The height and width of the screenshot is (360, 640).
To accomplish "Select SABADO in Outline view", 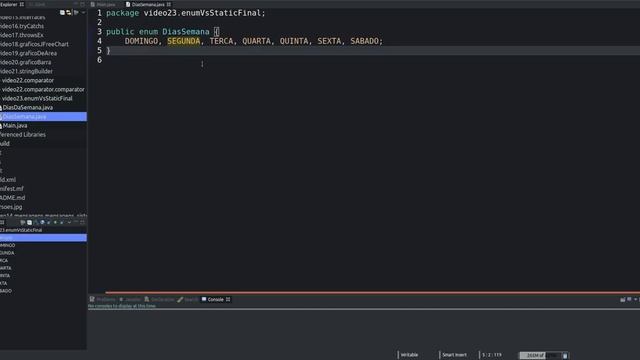I will (x=6, y=291).
